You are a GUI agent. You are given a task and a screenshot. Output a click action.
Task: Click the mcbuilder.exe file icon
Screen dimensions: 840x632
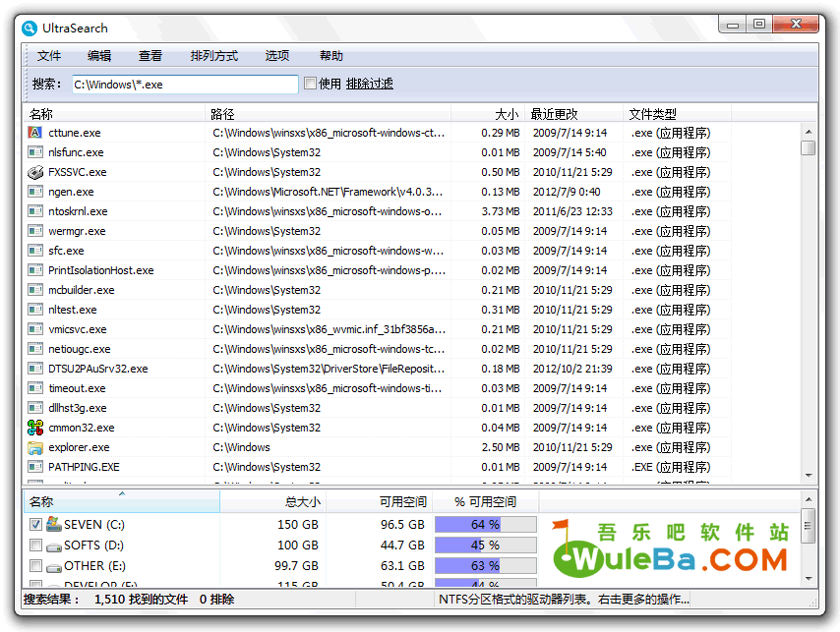point(35,290)
